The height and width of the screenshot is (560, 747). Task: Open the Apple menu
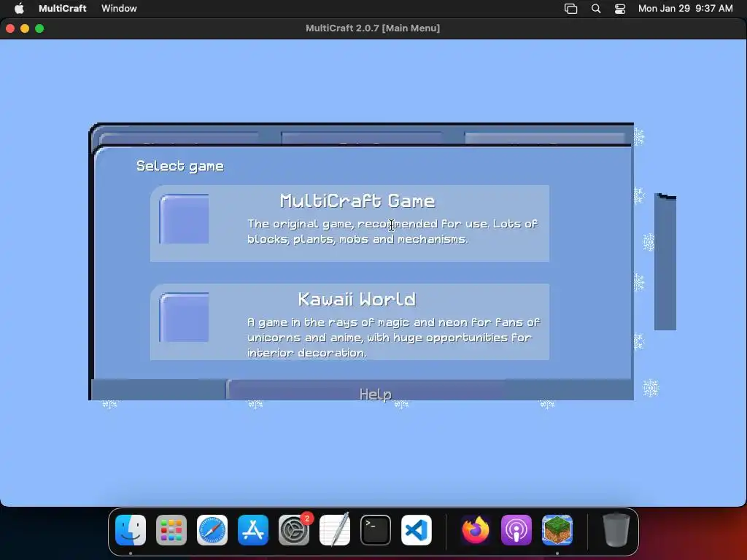pyautogui.click(x=19, y=8)
